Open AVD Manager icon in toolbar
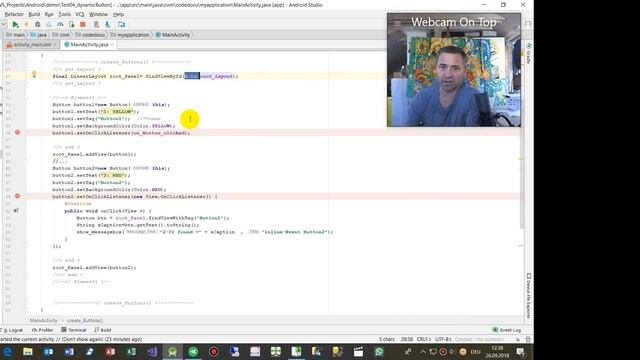Image resolution: width=640 pixels, height=360 pixels. (x=96, y=25)
